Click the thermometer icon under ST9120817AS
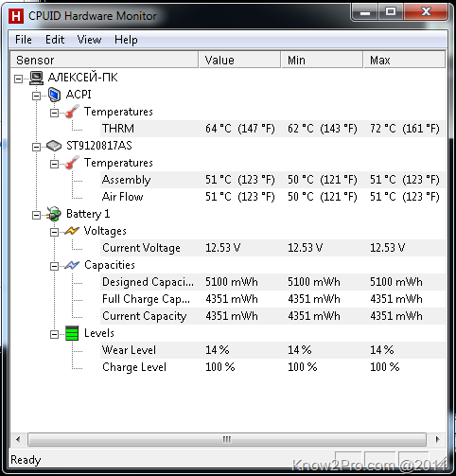The width and height of the screenshot is (456, 476). 72,163
